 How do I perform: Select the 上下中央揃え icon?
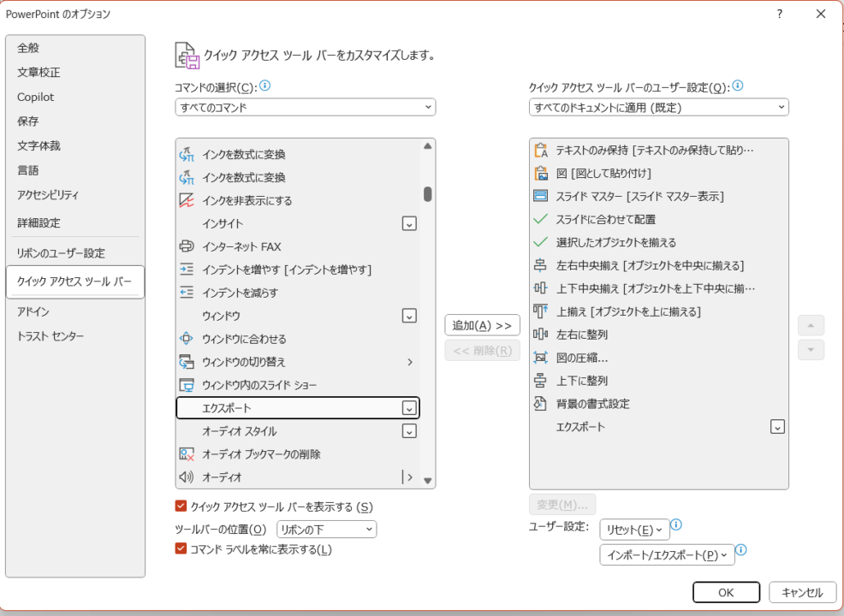coord(540,288)
